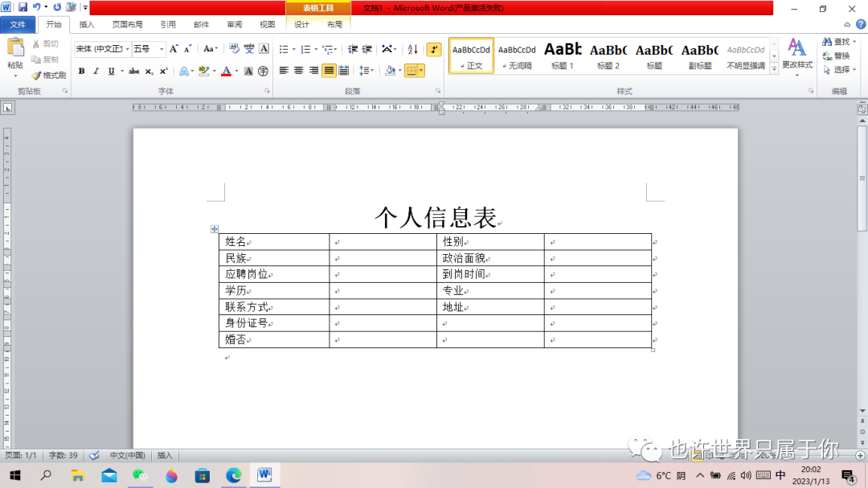The height and width of the screenshot is (488, 868).
Task: Shrink font size with the A-down icon
Action: (187, 49)
